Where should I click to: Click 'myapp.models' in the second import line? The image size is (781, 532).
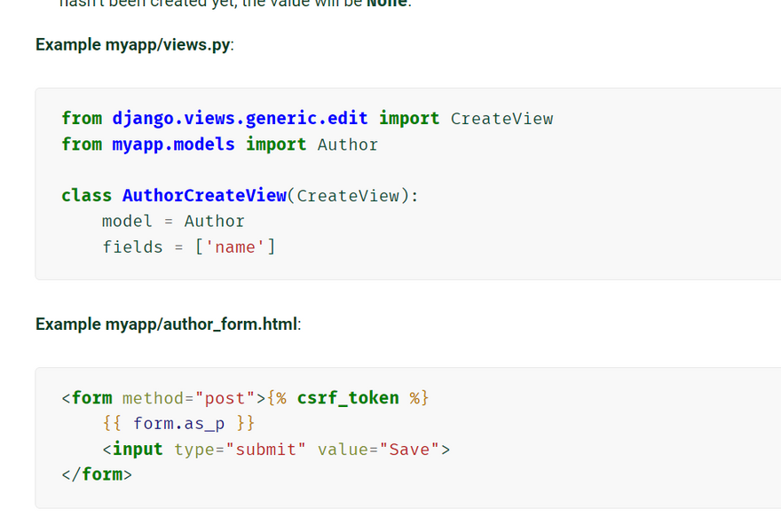[173, 144]
